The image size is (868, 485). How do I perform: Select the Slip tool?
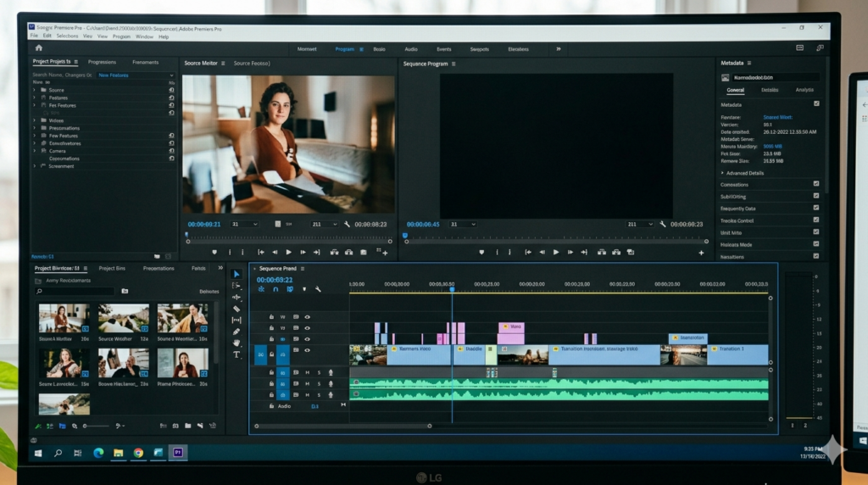[236, 320]
